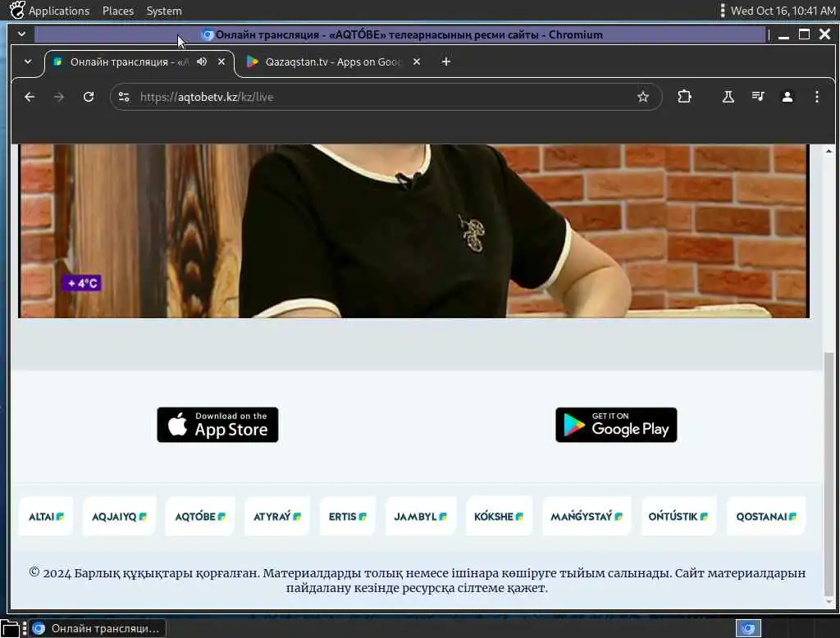This screenshot has width=840, height=638.
Task: Open Chrome Labs flask icon
Action: point(728,97)
